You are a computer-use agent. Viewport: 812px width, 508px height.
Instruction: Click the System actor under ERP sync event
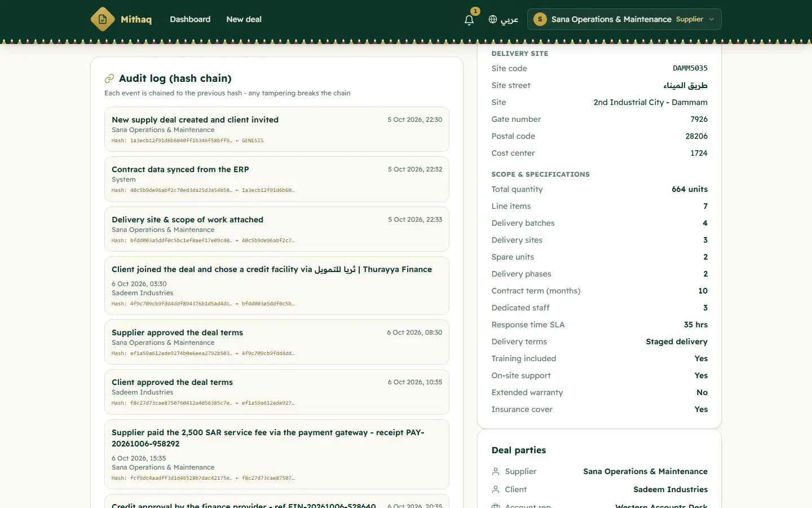click(123, 179)
